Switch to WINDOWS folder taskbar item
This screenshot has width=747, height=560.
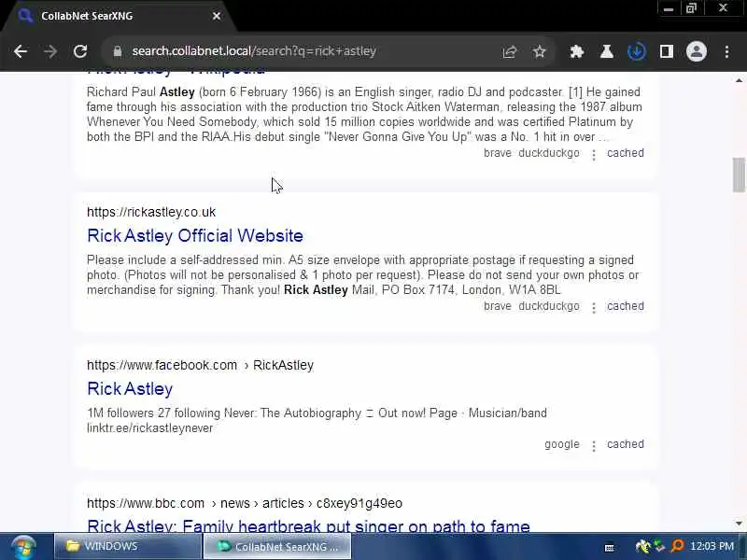128,546
